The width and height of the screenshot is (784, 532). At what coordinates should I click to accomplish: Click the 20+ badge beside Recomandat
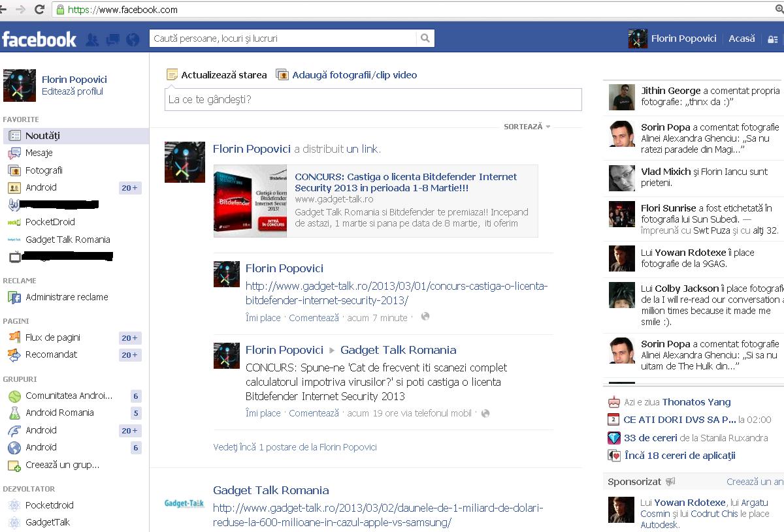click(x=129, y=355)
